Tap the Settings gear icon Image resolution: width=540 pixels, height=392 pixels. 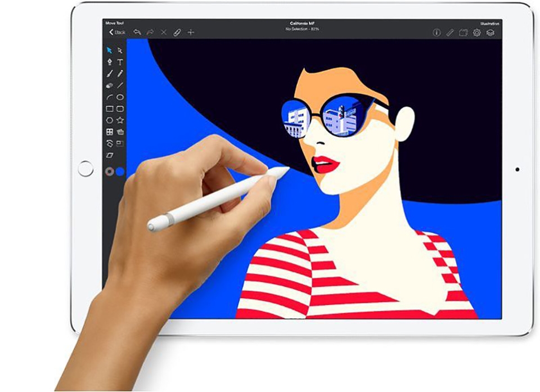tap(476, 33)
